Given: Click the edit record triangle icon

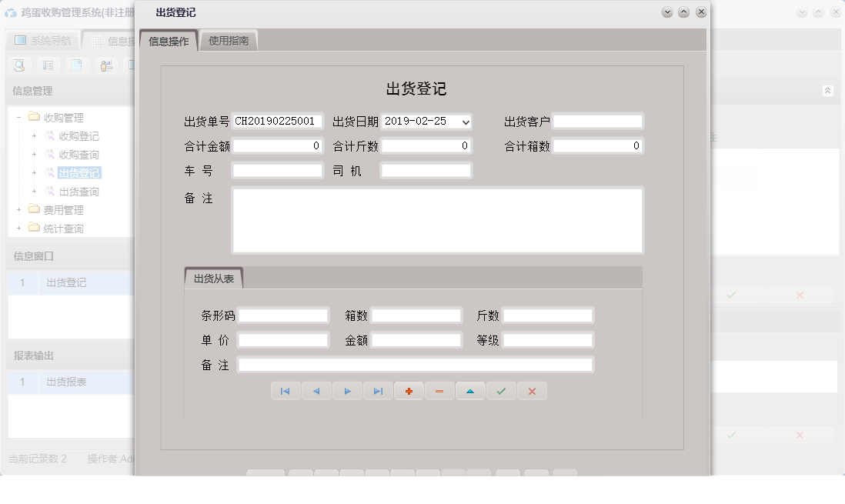Looking at the screenshot, I should coord(470,391).
